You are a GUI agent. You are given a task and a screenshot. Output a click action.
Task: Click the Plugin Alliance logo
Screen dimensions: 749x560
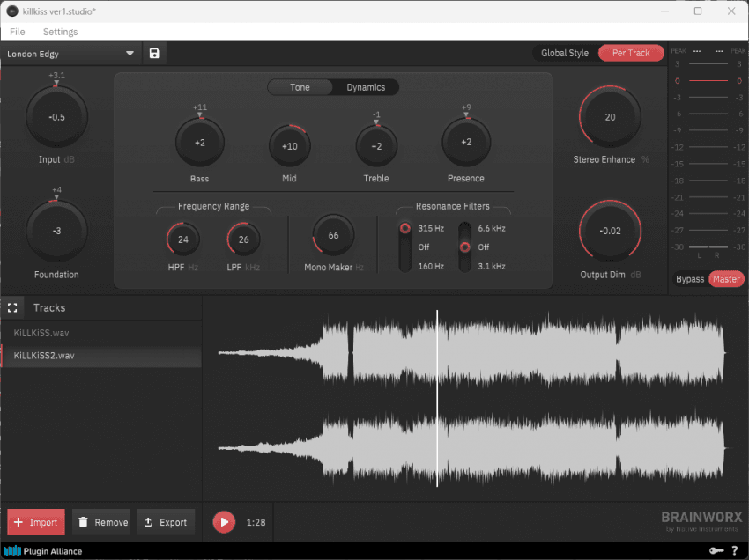point(43,551)
